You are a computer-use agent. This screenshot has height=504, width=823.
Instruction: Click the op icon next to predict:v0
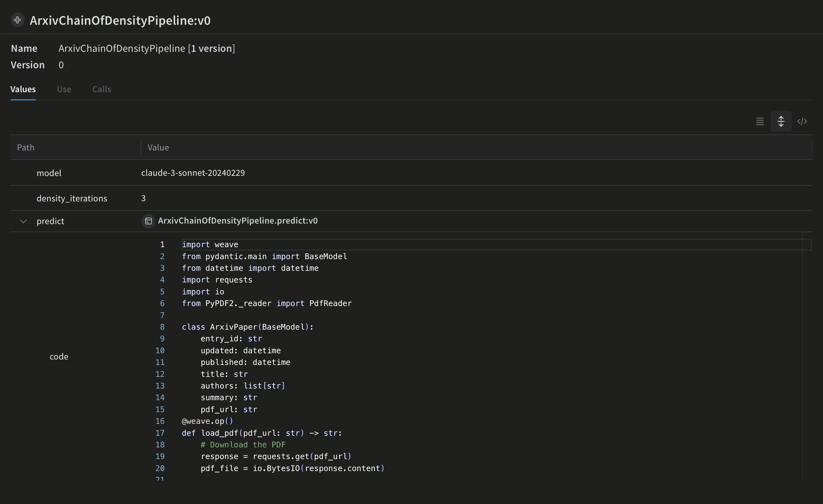tap(148, 221)
